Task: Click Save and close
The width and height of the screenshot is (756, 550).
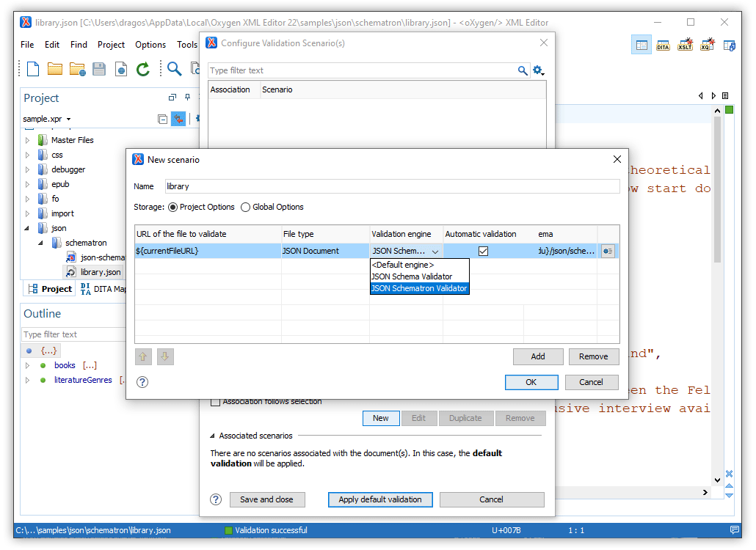Action: pos(267,499)
